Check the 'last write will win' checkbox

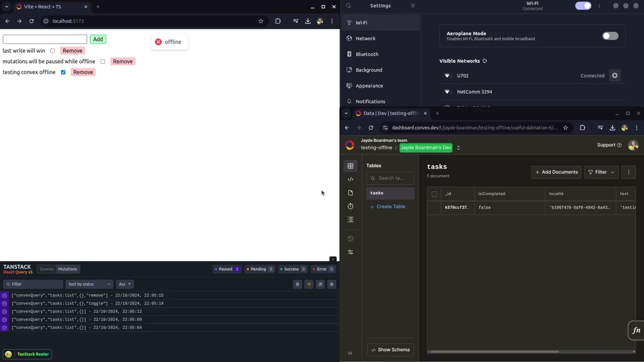pyautogui.click(x=52, y=51)
